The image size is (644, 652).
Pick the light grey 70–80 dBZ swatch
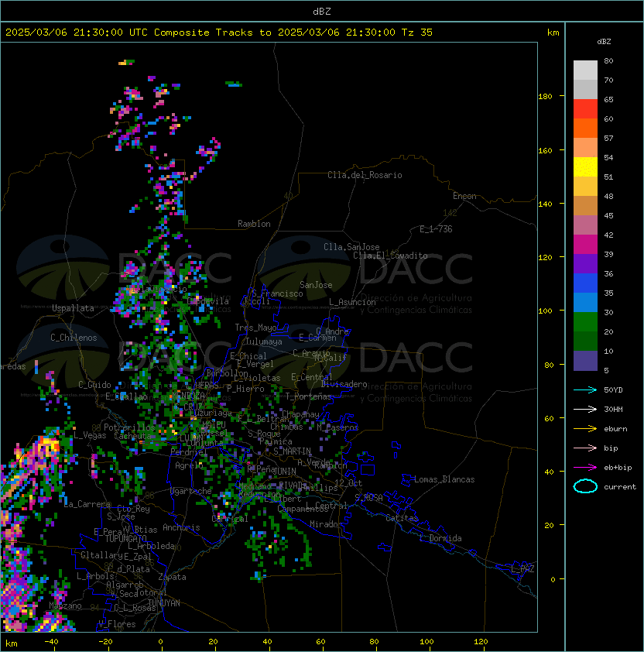(x=585, y=70)
